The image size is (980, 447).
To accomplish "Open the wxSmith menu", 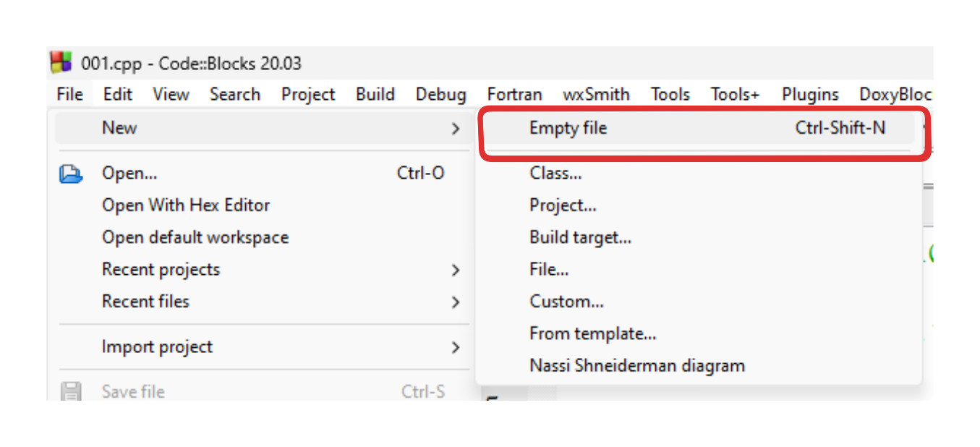I will coord(596,95).
